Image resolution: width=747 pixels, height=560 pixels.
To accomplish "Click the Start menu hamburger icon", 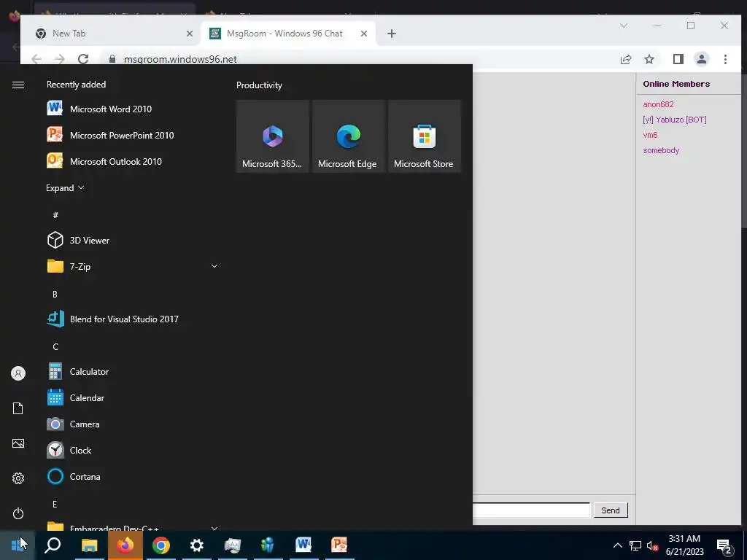I will (x=18, y=85).
